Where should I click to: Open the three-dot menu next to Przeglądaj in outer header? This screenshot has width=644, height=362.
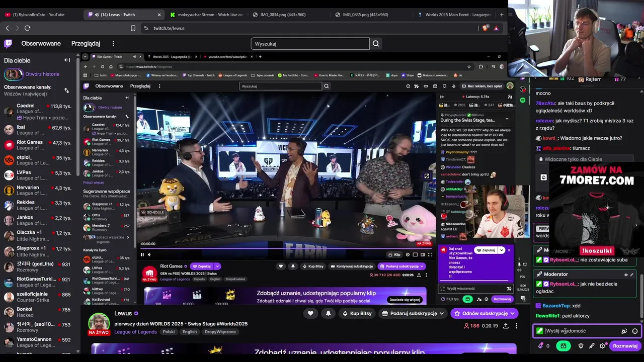[113, 44]
